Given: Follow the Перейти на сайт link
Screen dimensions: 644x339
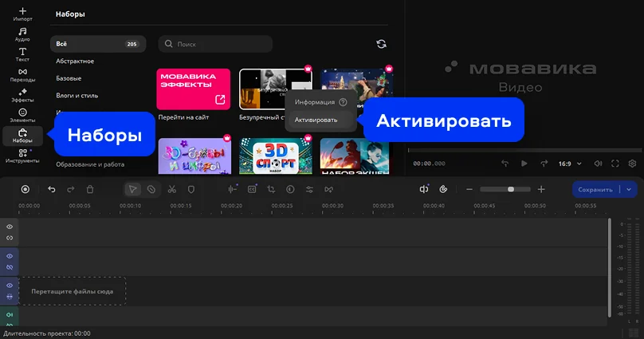Looking at the screenshot, I should tap(183, 117).
